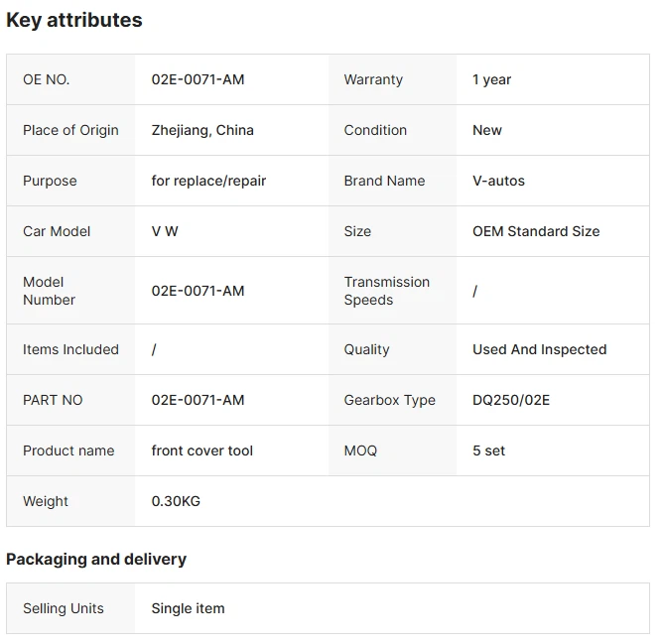Click the front cover tool product name

click(201, 451)
